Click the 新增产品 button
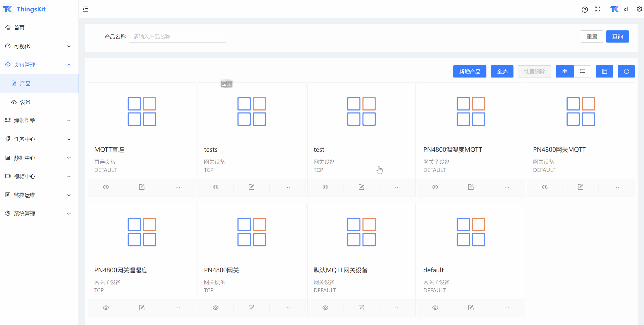The width and height of the screenshot is (644, 325). (469, 71)
